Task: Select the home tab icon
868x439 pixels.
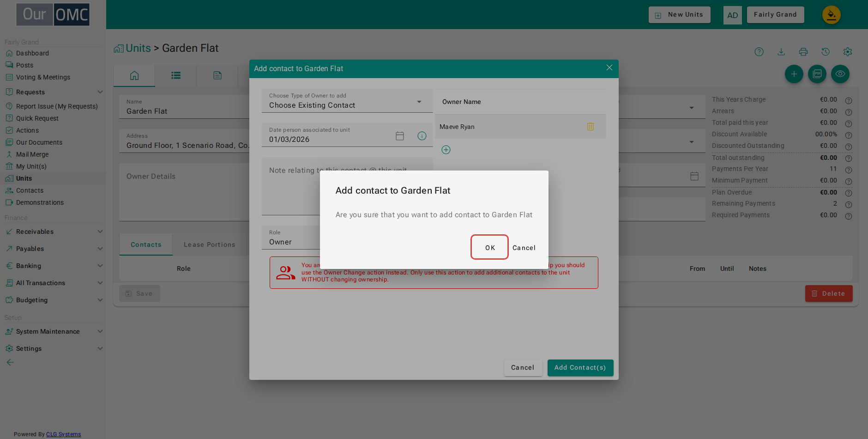Action: (134, 75)
